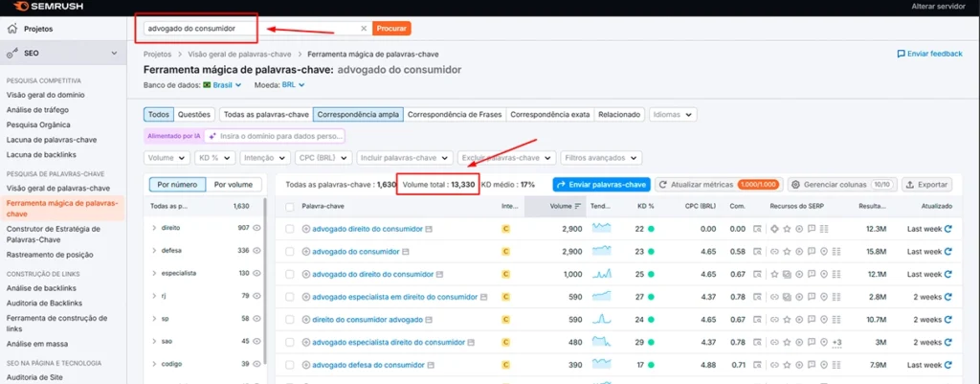The height and width of the screenshot is (384, 980).
Task: Click SEO key icon in sidebar
Action: coord(11,54)
